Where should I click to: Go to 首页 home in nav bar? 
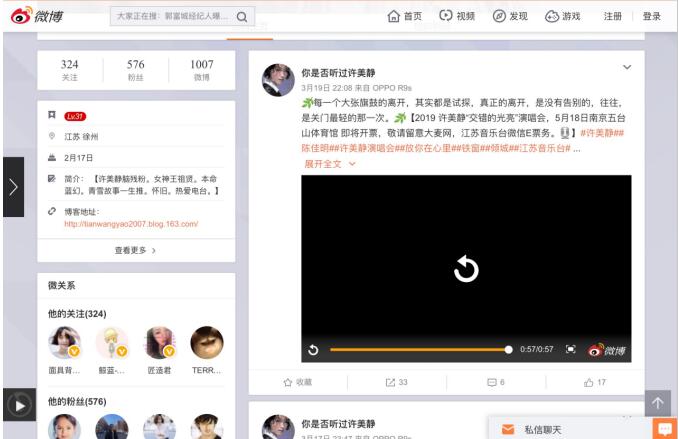pos(404,16)
